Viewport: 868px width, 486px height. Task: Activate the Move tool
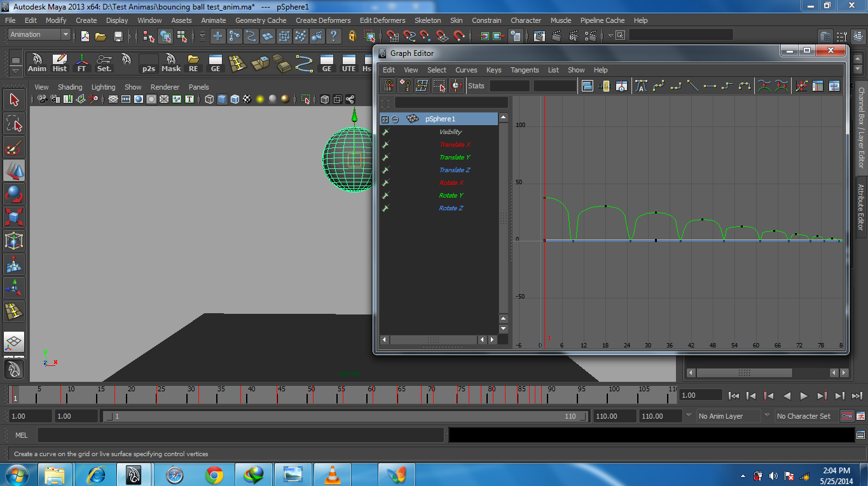14,170
